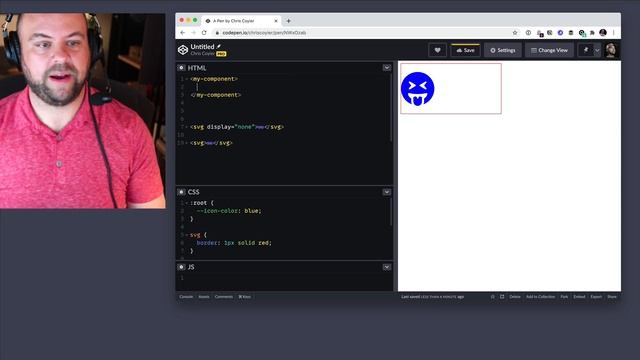
Task: Click the 'blue' value in CSS
Action: [x=251, y=211]
